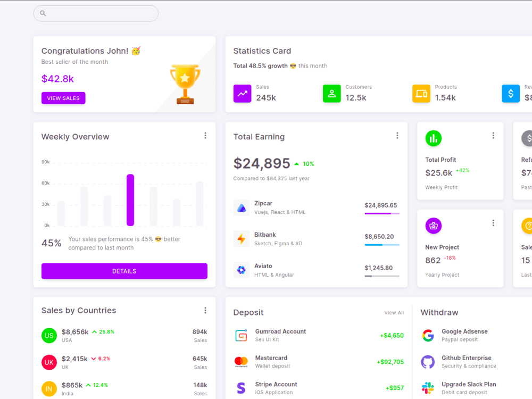Click the party emoji beside Congratulations John
This screenshot has width=532, height=399.
click(x=136, y=51)
